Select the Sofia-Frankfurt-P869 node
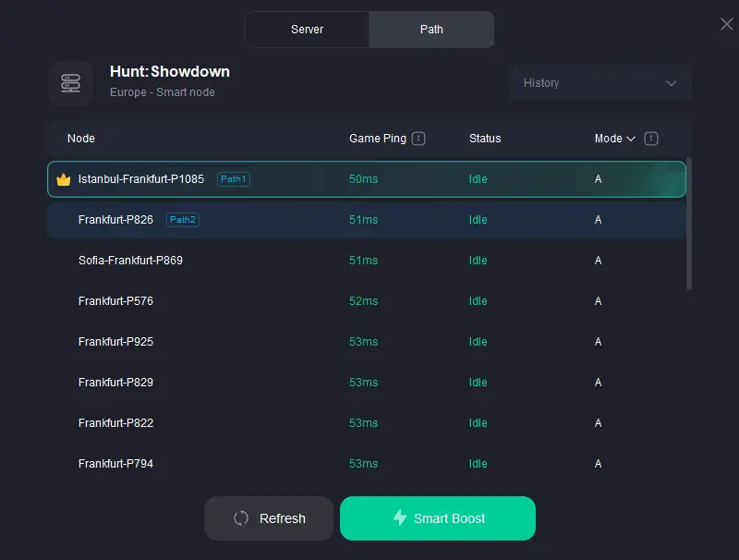This screenshot has height=560, width=739. (367, 261)
